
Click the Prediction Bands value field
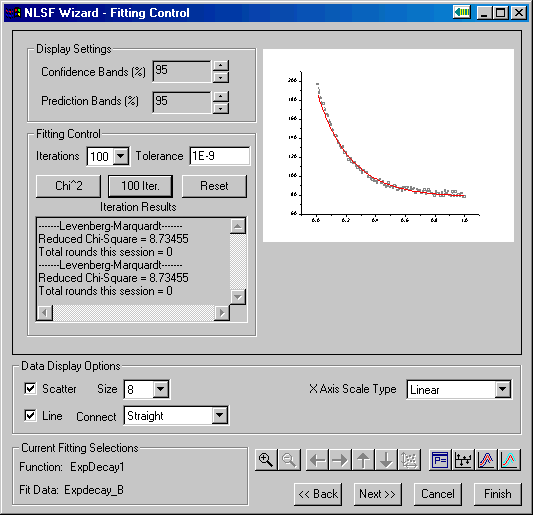tap(182, 102)
